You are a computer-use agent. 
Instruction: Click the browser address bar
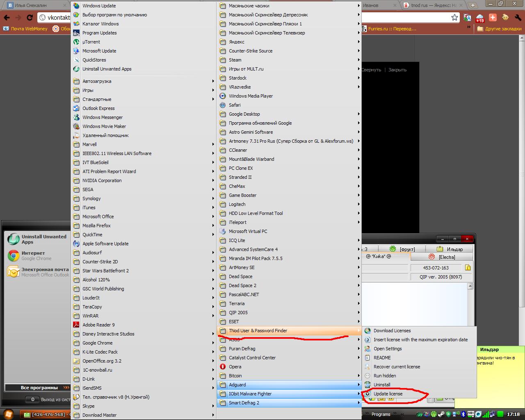(248, 18)
